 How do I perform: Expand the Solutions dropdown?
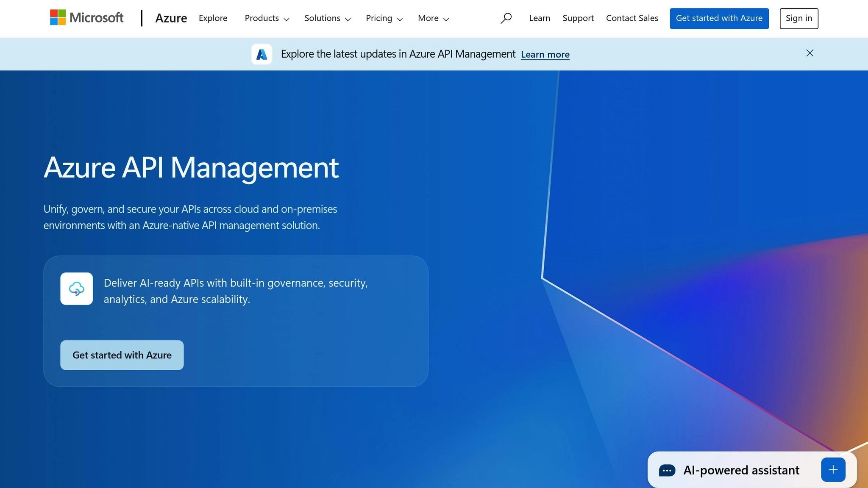coord(327,18)
